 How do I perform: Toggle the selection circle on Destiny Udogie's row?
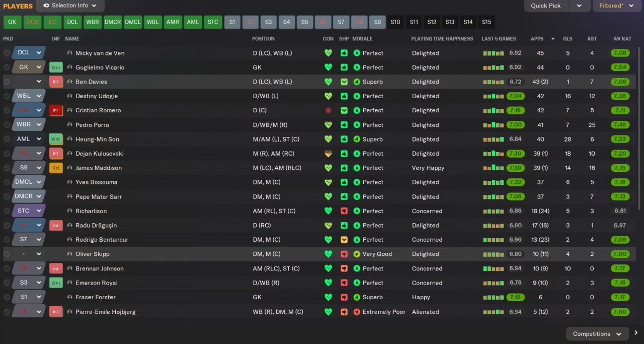coord(7,96)
